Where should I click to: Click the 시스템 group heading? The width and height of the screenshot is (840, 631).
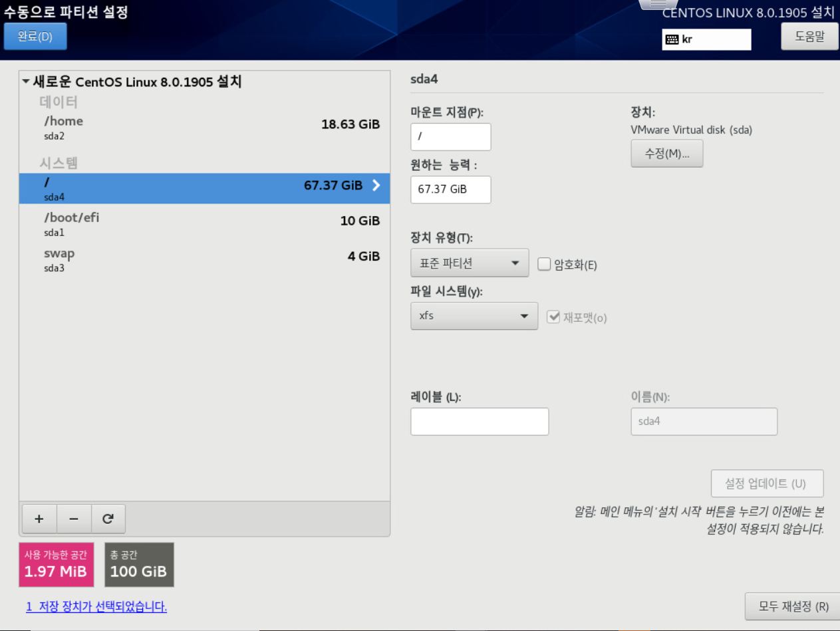click(59, 163)
